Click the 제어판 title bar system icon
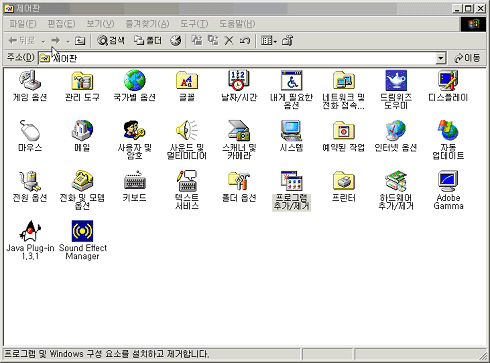The image size is (490, 363). click(9, 8)
